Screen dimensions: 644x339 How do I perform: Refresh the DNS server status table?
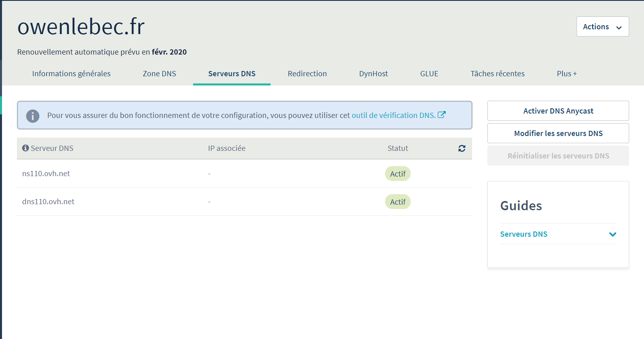click(x=462, y=148)
